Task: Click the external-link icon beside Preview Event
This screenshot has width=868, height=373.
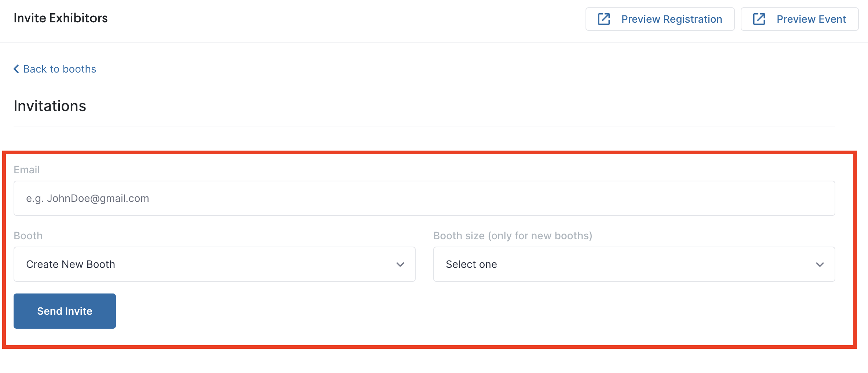Action: coord(759,19)
